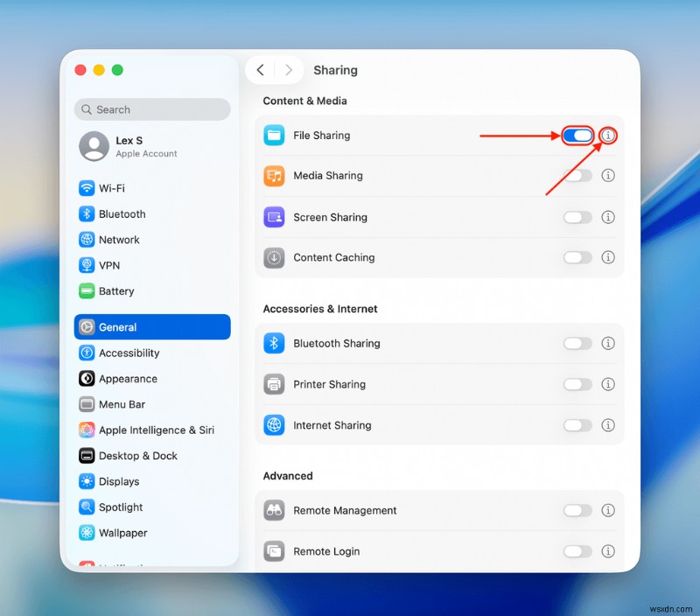700x616 pixels.
Task: Click the Wi-Fi icon in sidebar
Action: tap(87, 188)
